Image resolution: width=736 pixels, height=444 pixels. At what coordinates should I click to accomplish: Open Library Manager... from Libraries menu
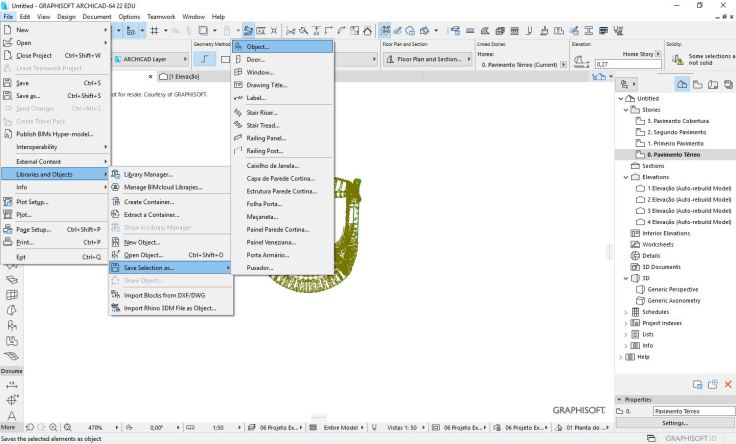[171, 174]
